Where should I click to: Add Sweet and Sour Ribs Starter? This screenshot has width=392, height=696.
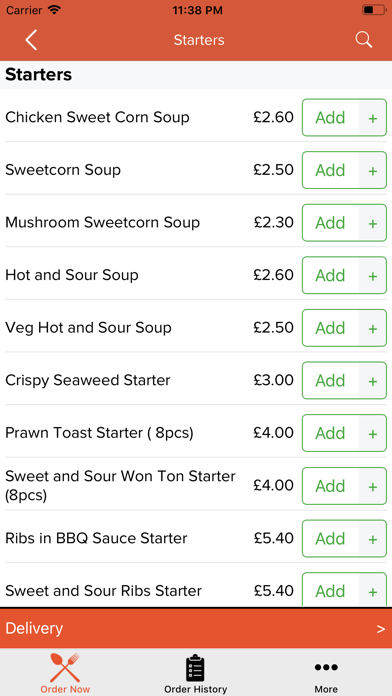pyautogui.click(x=330, y=590)
